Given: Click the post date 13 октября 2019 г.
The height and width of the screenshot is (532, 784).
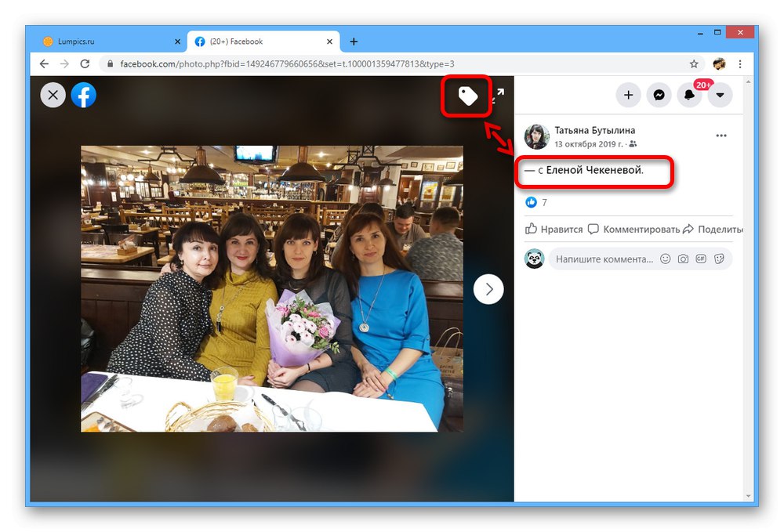Looking at the screenshot, I should (x=589, y=144).
